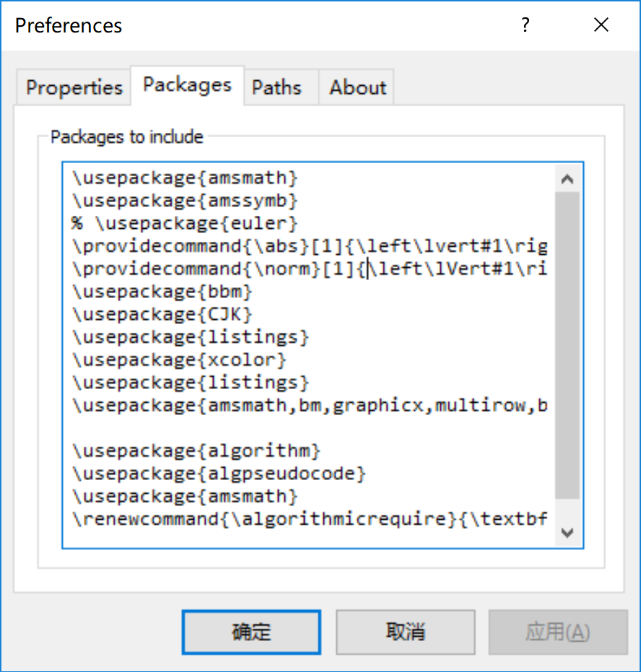
Task: Confirm with the 确定 button
Action: point(251,632)
